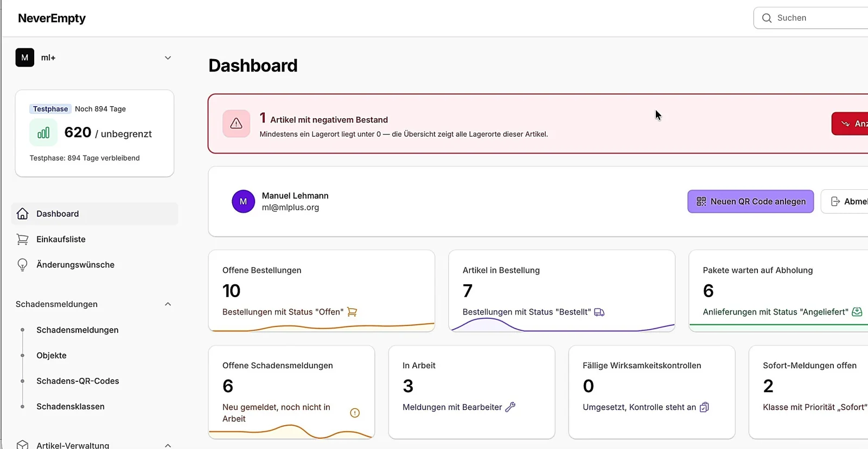The image size is (868, 449).
Task: Click the wrench icon beside Meldungen mit Bearbeiter
Action: pyautogui.click(x=510, y=407)
